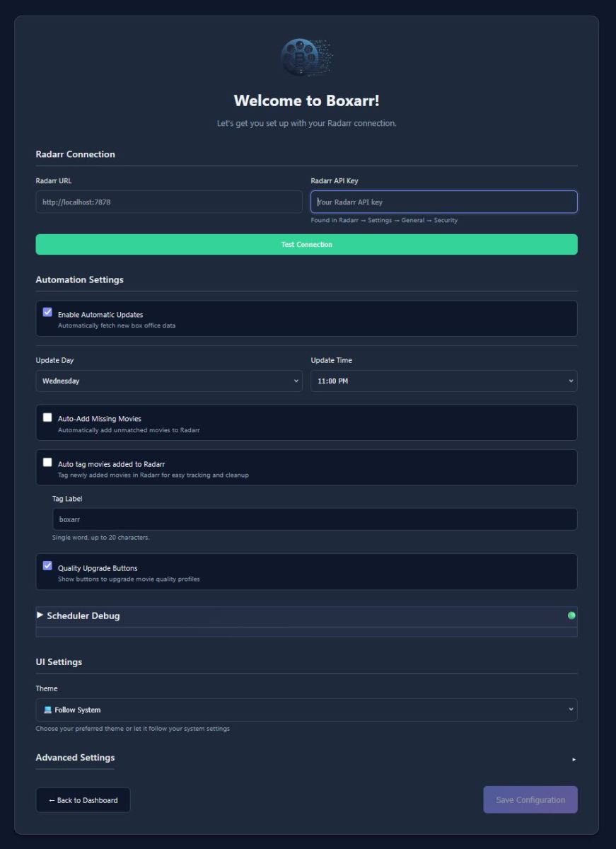The height and width of the screenshot is (849, 616).
Task: Open the Theme dropdown showing Follow System
Action: [x=306, y=710]
